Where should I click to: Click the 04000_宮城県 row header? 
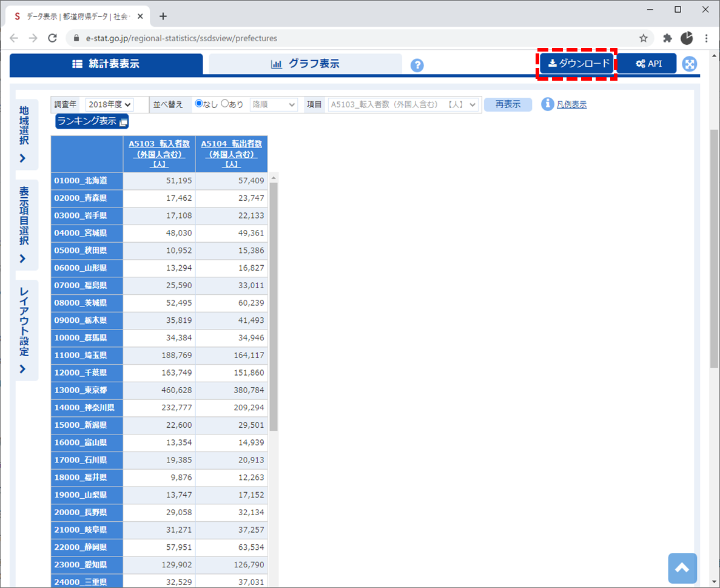87,233
